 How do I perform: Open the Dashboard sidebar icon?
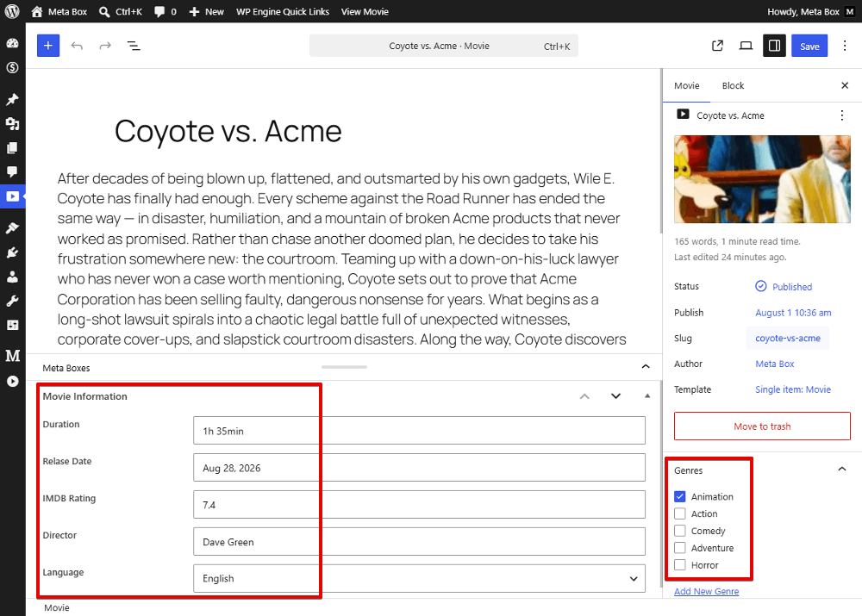click(x=12, y=43)
